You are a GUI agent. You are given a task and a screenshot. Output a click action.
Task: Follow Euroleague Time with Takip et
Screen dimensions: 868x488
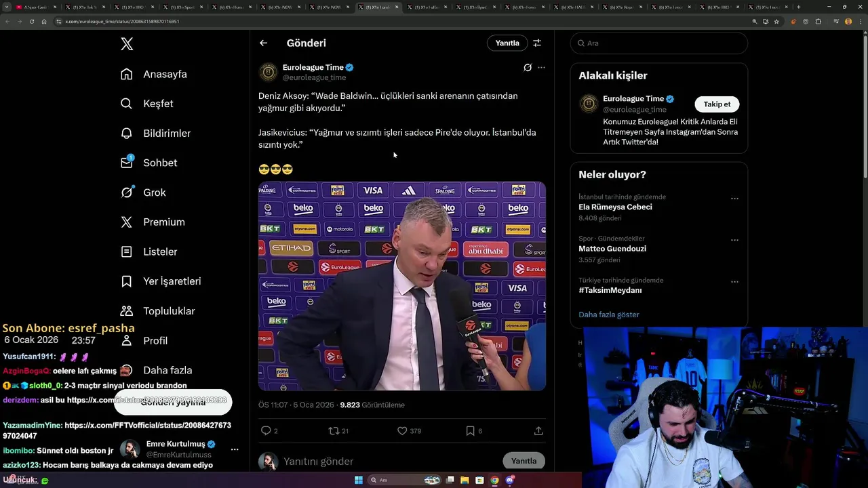click(717, 104)
